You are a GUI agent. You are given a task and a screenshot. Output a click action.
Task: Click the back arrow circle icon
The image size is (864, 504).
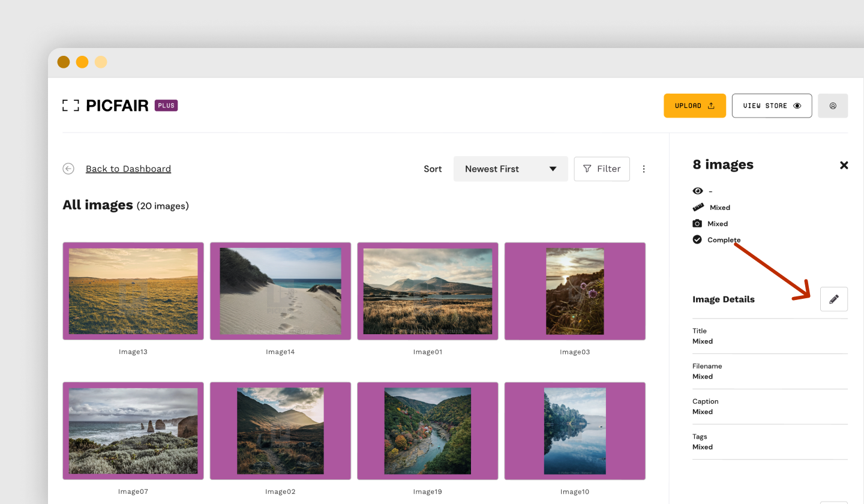(68, 169)
